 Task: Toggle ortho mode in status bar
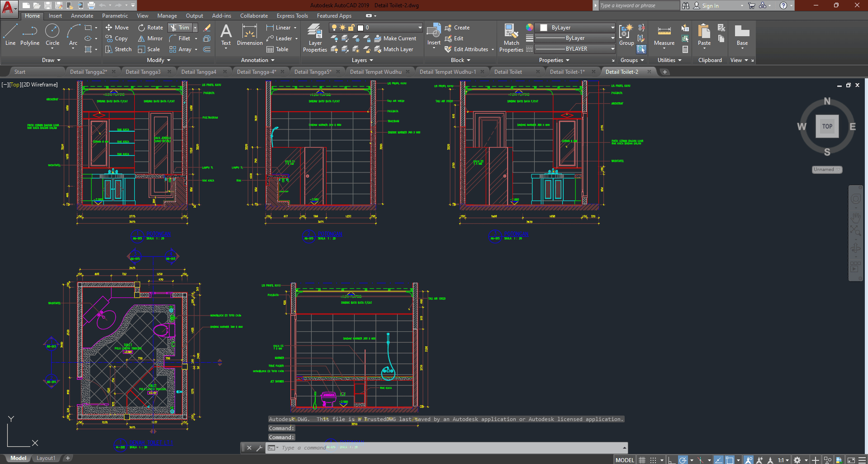[672, 460]
